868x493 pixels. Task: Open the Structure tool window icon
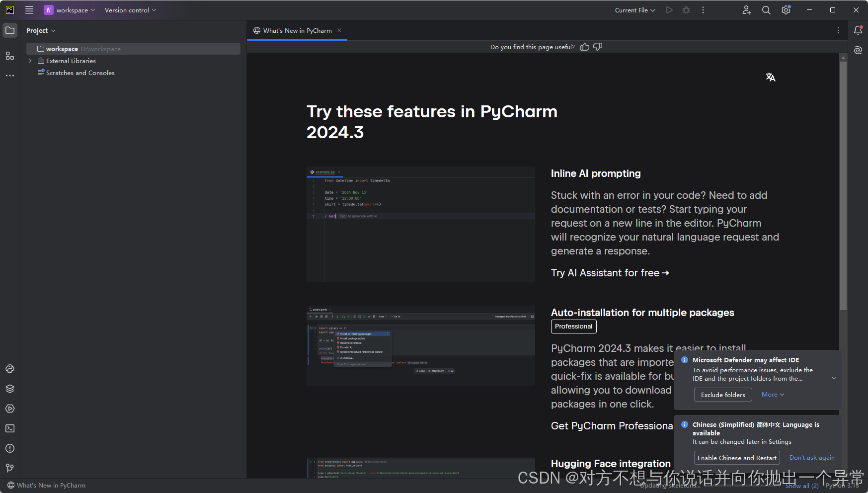click(x=10, y=56)
